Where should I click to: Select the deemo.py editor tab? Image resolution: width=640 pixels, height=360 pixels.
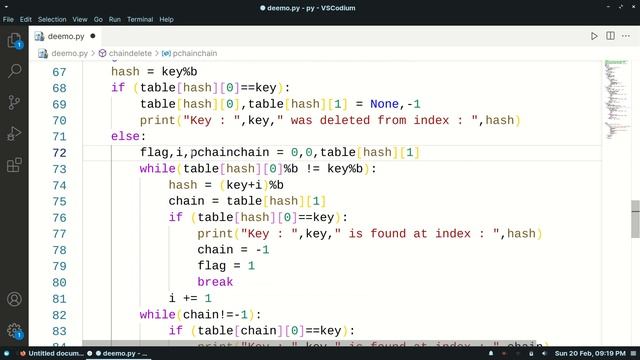[65, 36]
